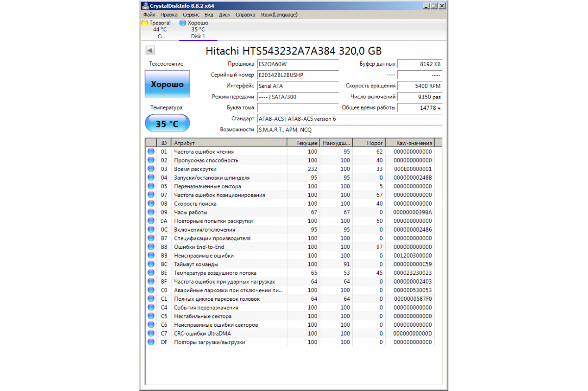Click status orb in row C0 Аварийные парковки
This screenshot has height=391, width=588.
click(151, 290)
